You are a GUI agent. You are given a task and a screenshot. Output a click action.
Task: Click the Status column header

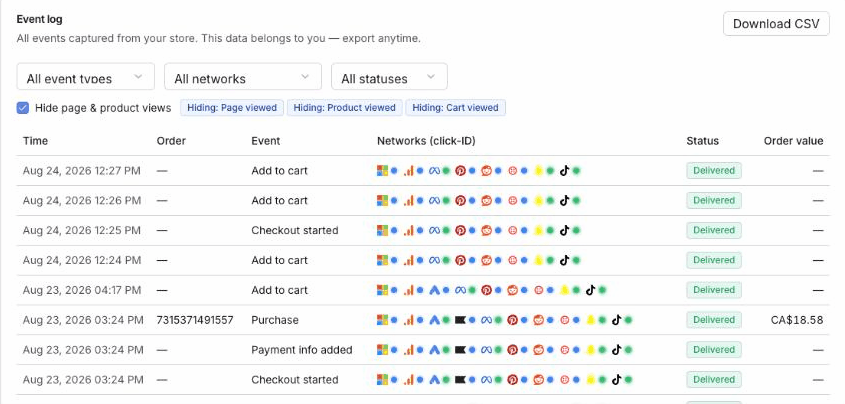[702, 141]
